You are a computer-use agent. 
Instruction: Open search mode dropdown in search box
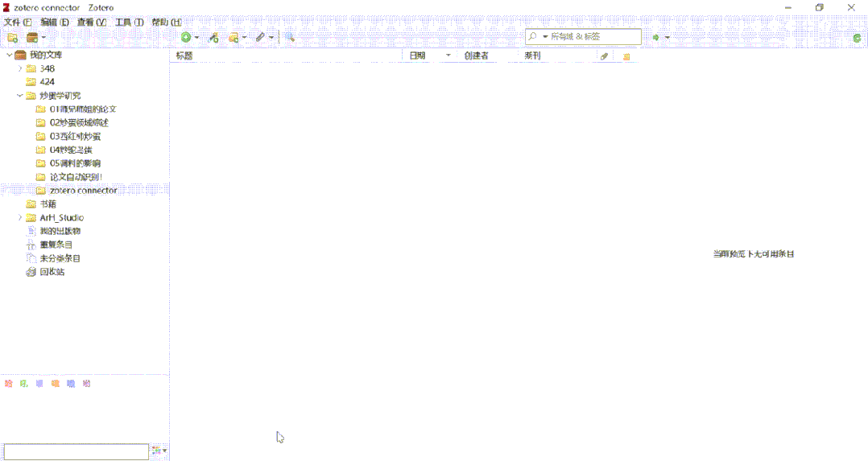tap(545, 36)
